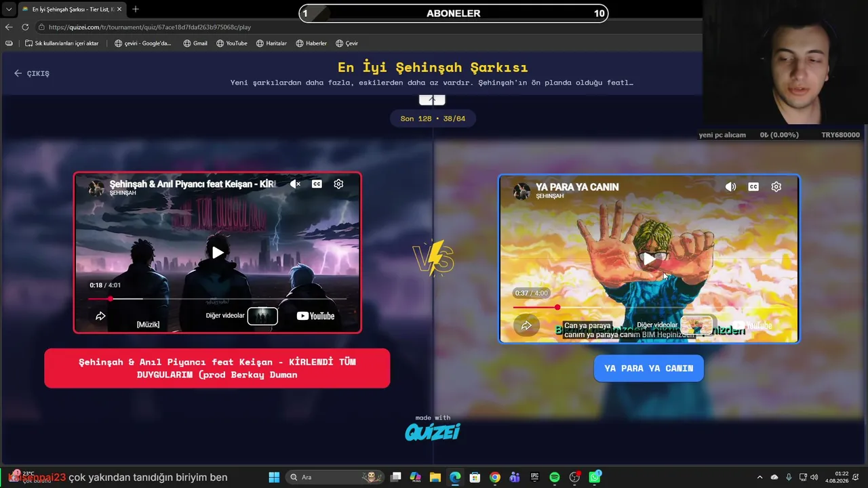This screenshot has height=488, width=868.
Task: Open the Haritalar bookmark
Action: (271, 43)
